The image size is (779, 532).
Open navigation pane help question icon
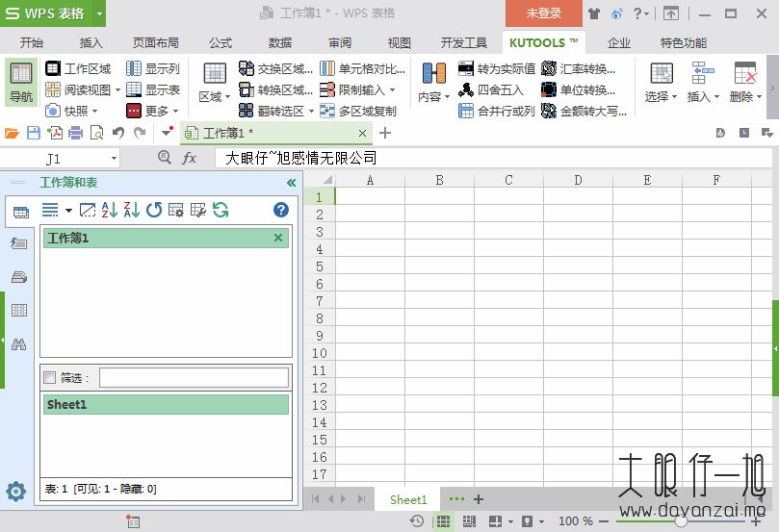click(x=281, y=210)
